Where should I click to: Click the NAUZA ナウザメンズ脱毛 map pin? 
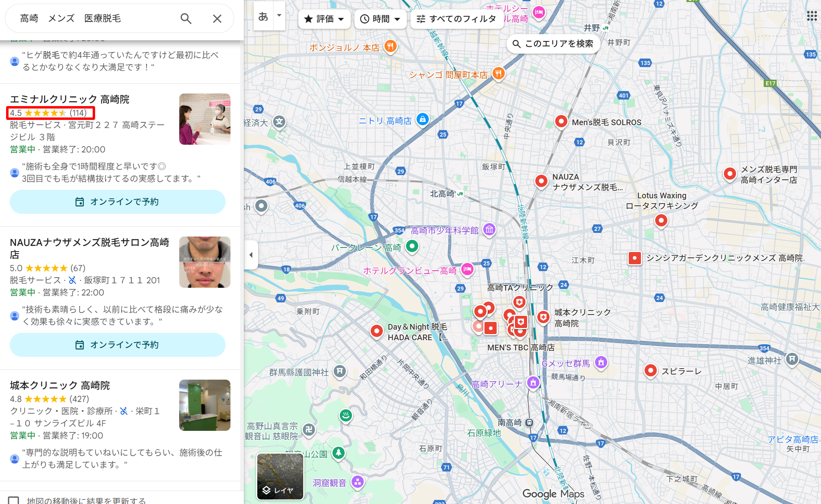(x=541, y=180)
